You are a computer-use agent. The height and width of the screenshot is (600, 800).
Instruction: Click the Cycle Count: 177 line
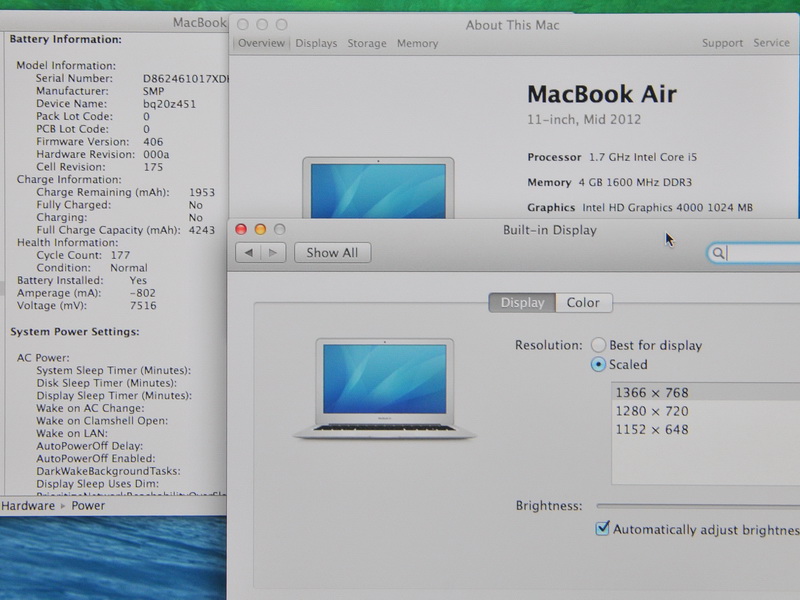point(83,255)
